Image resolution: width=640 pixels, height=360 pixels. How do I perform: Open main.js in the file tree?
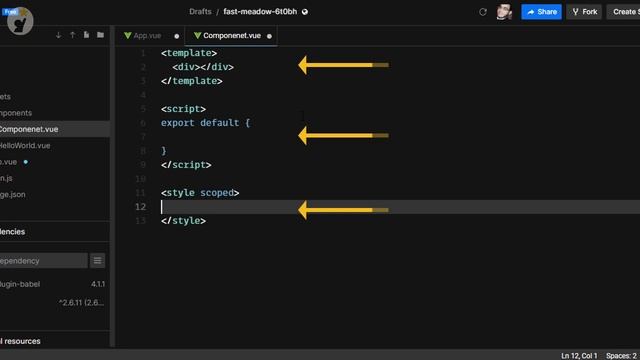[x=55, y=178]
